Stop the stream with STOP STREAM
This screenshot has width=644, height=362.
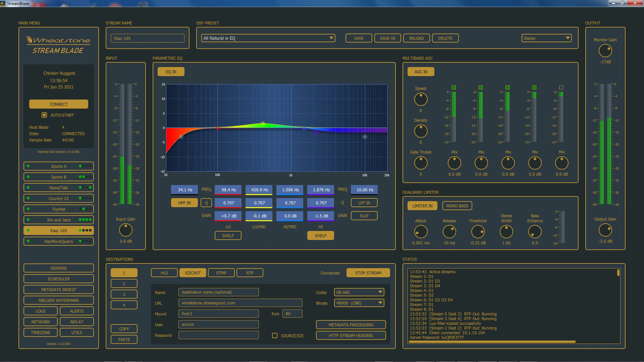pyautogui.click(x=368, y=272)
